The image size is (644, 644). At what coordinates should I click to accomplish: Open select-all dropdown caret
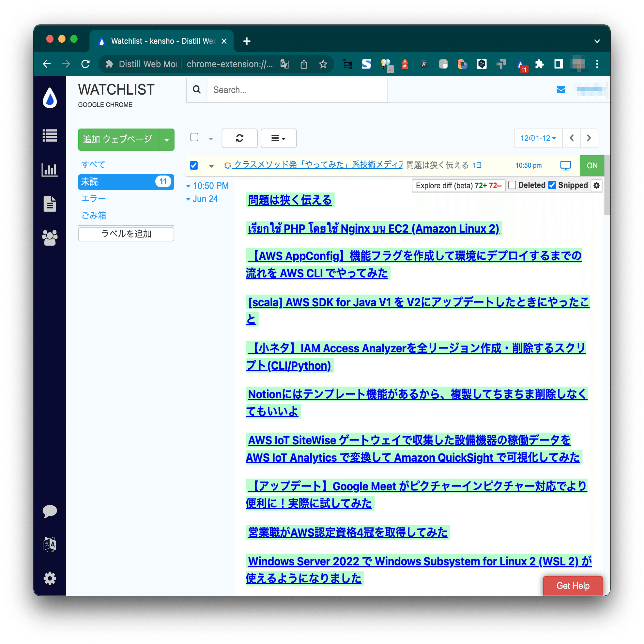[x=211, y=139]
